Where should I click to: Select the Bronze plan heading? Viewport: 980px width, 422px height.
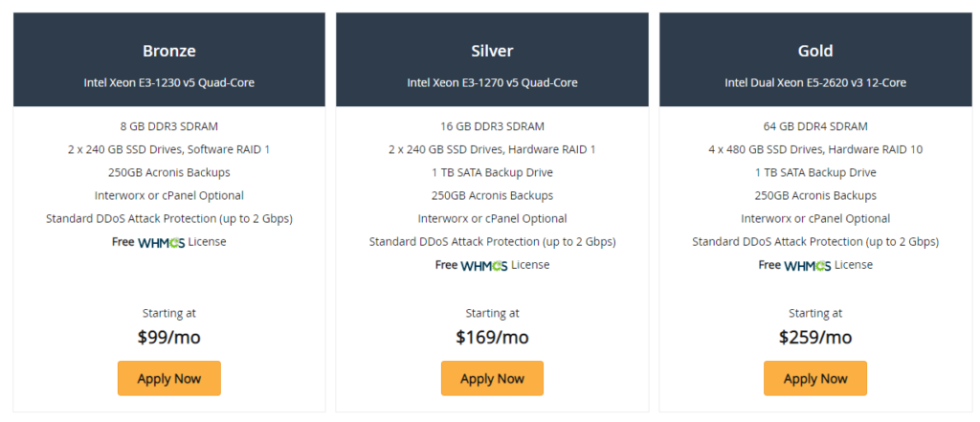tap(169, 51)
